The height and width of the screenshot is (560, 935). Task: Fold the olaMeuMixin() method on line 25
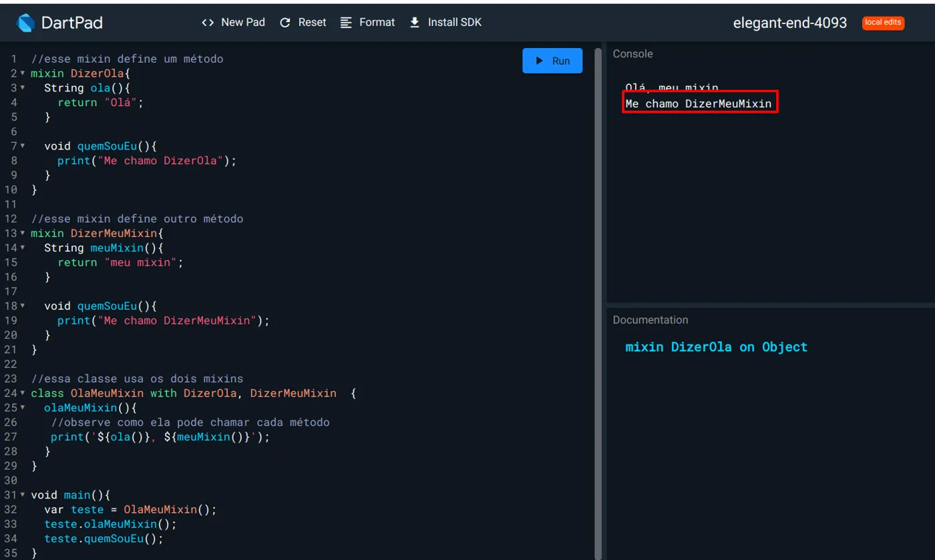pyautogui.click(x=23, y=408)
